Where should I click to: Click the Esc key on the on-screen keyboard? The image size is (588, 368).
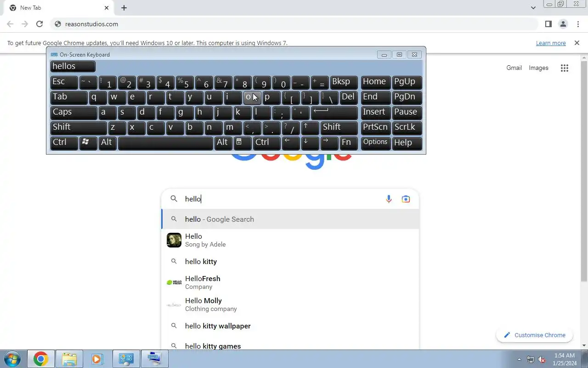(x=64, y=82)
